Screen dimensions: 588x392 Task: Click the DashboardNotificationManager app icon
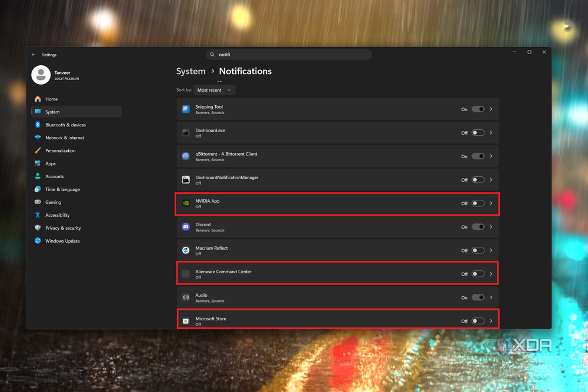pyautogui.click(x=186, y=180)
